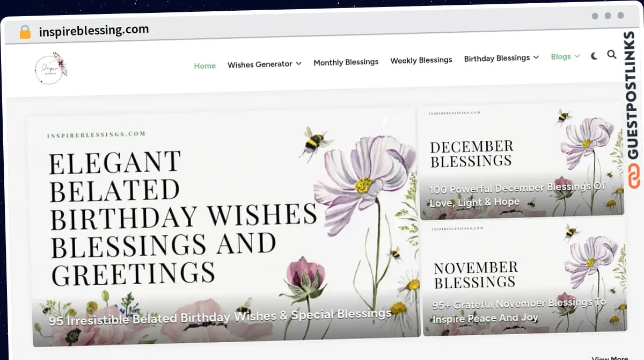
Task: Toggle dark mode moon icon
Action: pos(594,56)
